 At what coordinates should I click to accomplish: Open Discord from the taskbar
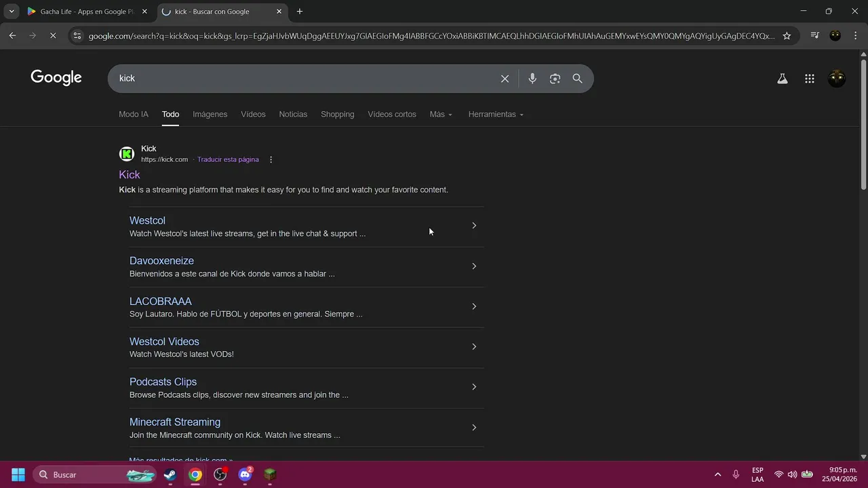coord(245,474)
